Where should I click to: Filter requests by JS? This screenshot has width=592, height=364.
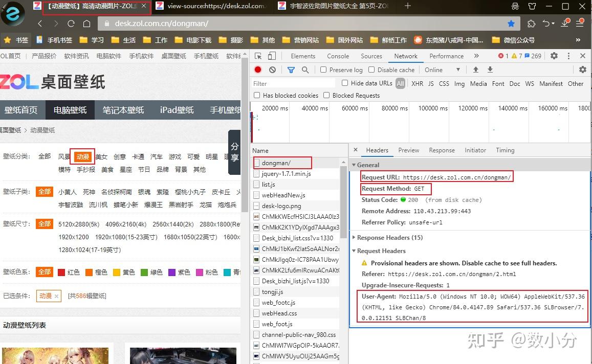click(x=431, y=83)
